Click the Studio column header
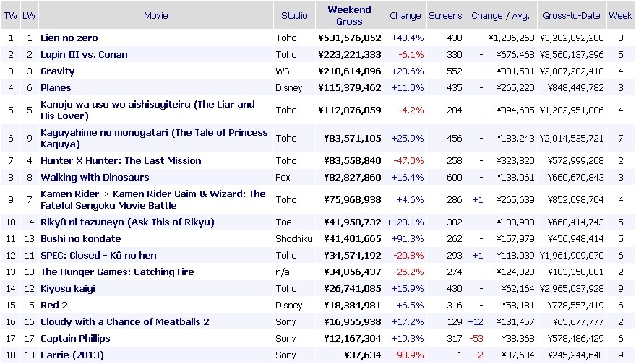 click(294, 15)
